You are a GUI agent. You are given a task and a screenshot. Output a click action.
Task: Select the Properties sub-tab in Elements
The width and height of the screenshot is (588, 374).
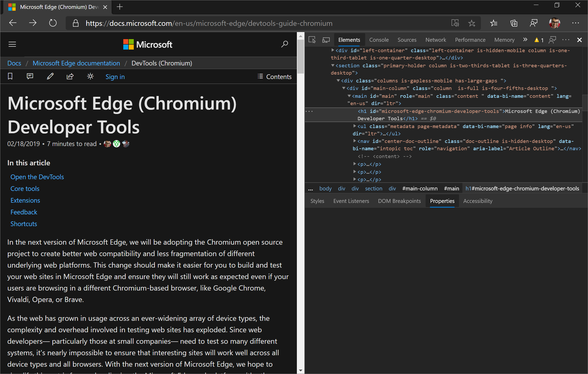coord(442,201)
